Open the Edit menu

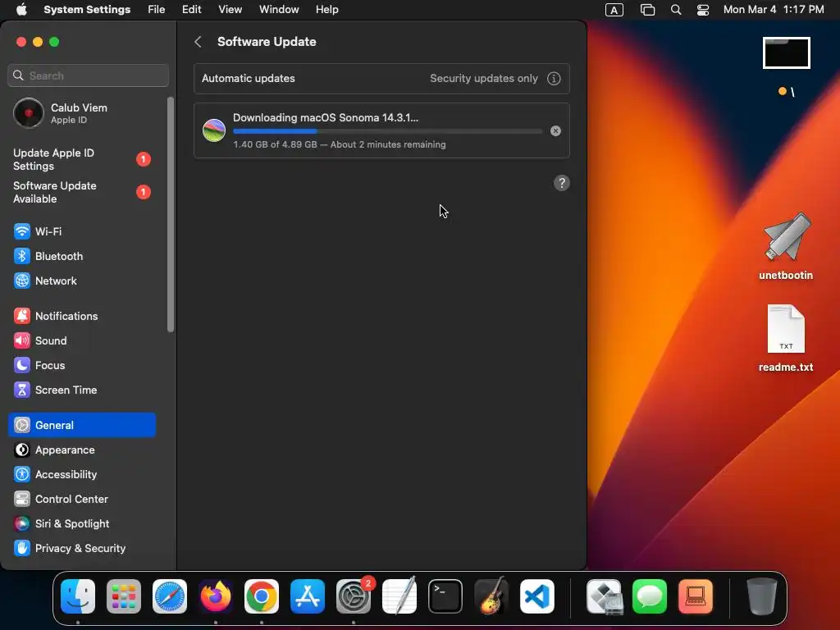191,10
